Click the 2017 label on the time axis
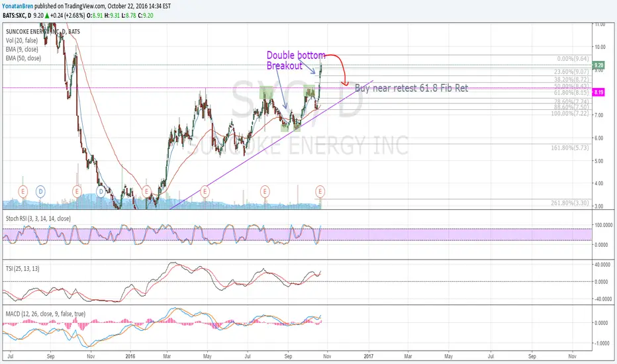This screenshot has height=364, width=617. click(369, 357)
